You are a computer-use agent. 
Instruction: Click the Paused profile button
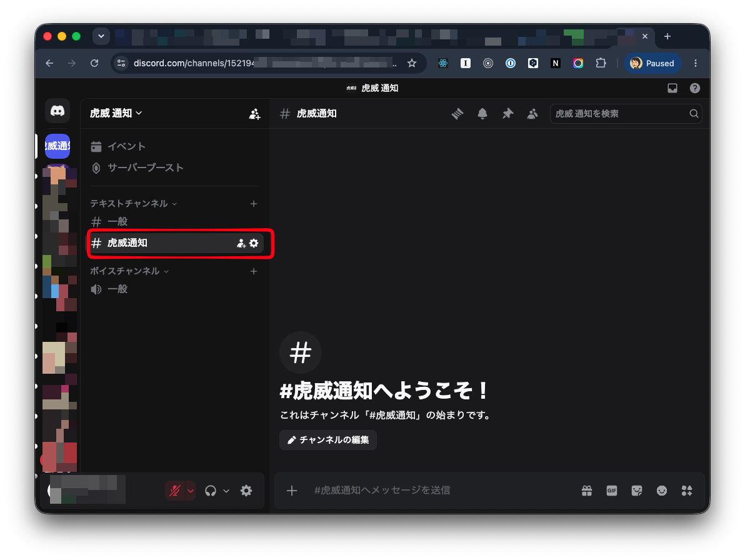tap(652, 63)
